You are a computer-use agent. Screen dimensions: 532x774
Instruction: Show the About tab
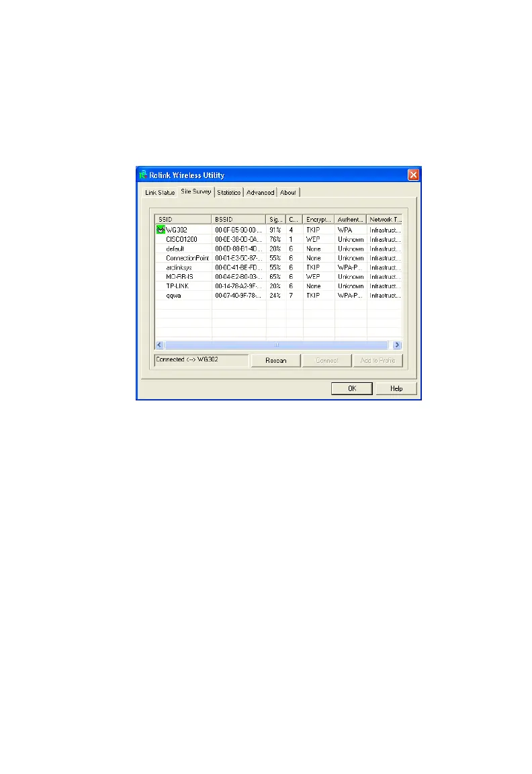(x=288, y=193)
